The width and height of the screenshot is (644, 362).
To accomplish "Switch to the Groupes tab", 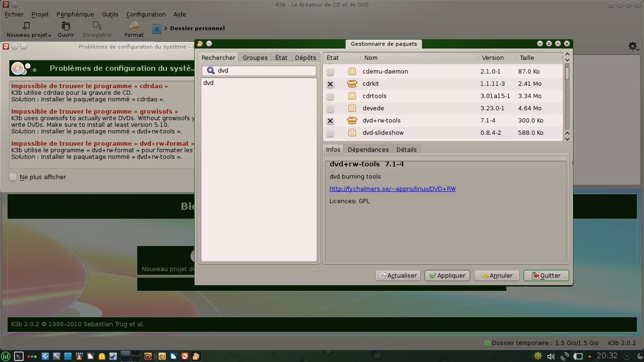I will (255, 58).
